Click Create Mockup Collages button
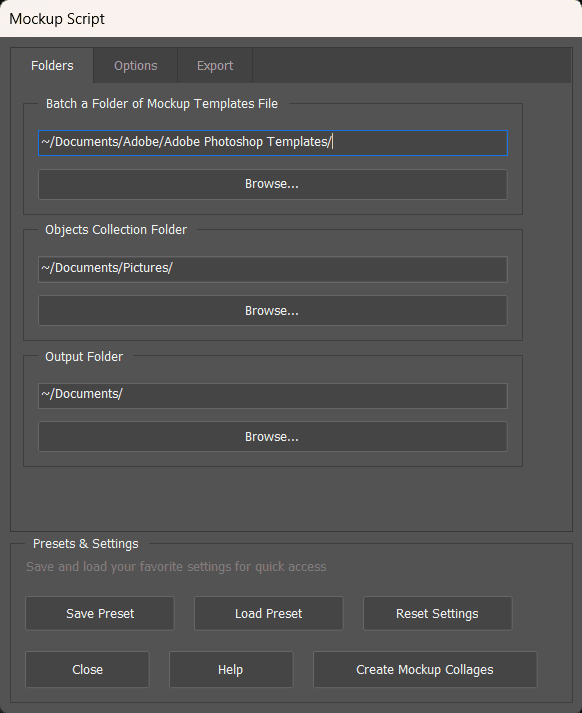The image size is (582, 713). [x=425, y=669]
